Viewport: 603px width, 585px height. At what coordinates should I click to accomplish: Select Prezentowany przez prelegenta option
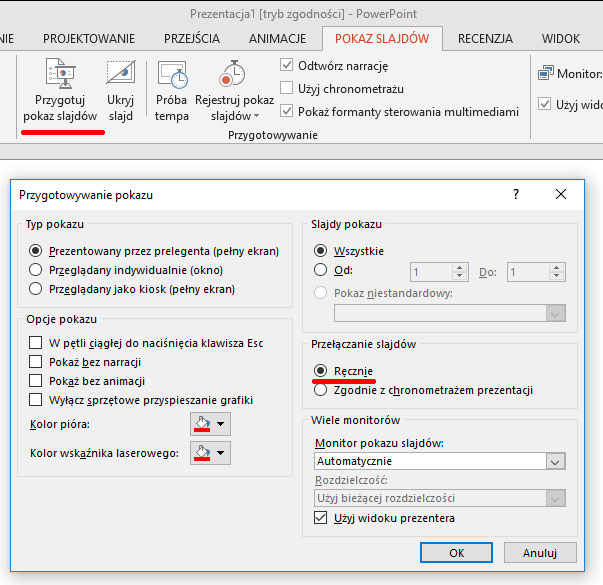(35, 251)
